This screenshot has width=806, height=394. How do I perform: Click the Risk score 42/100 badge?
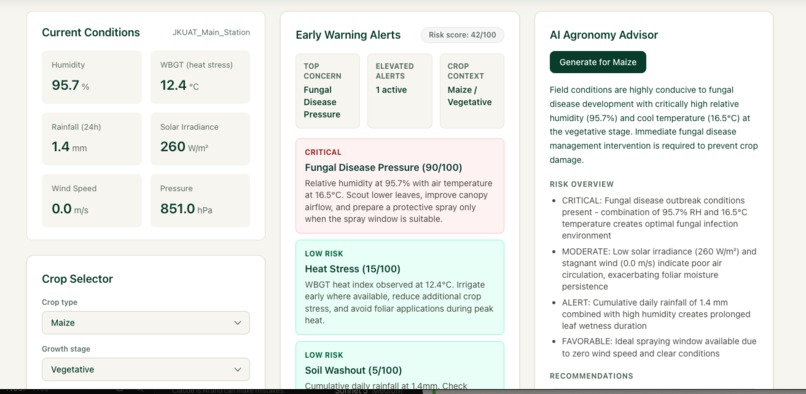tap(462, 35)
